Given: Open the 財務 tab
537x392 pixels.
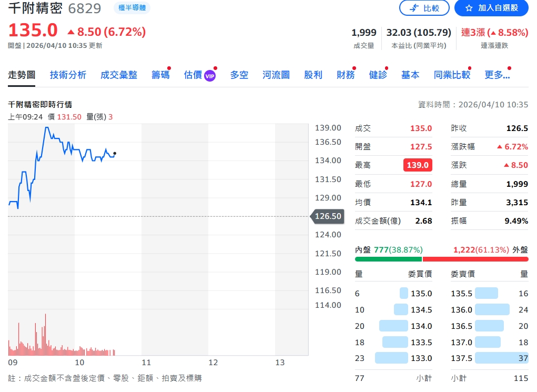Looking at the screenshot, I should [x=345, y=75].
